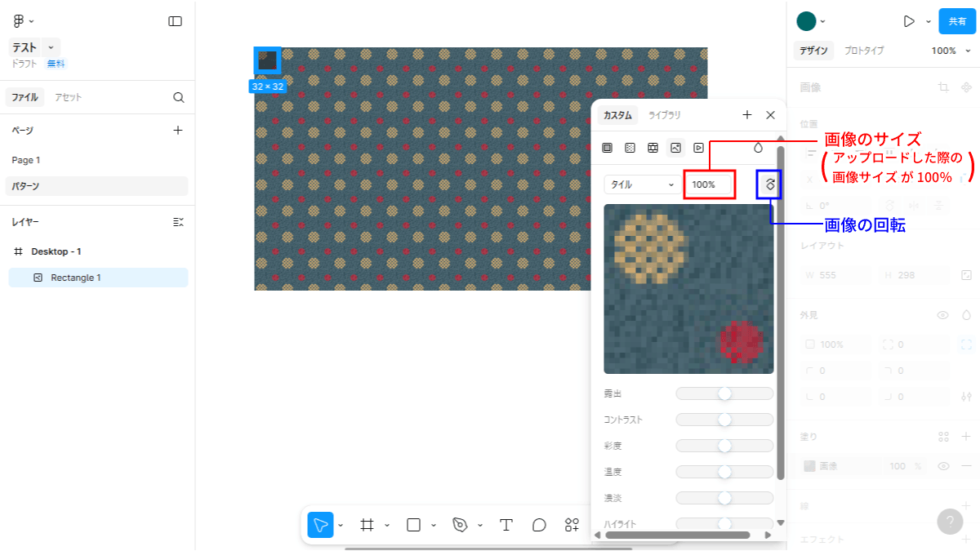Select the solid fill type icon
The width and height of the screenshot is (980, 551).
607,148
